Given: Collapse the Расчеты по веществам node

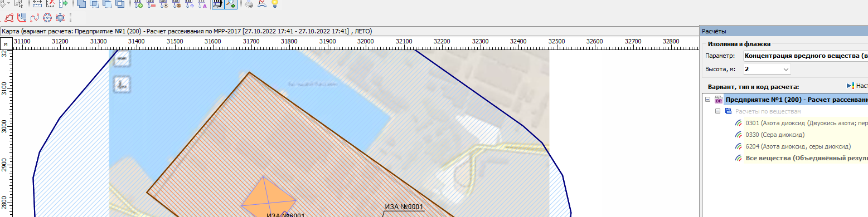Looking at the screenshot, I should [718, 111].
